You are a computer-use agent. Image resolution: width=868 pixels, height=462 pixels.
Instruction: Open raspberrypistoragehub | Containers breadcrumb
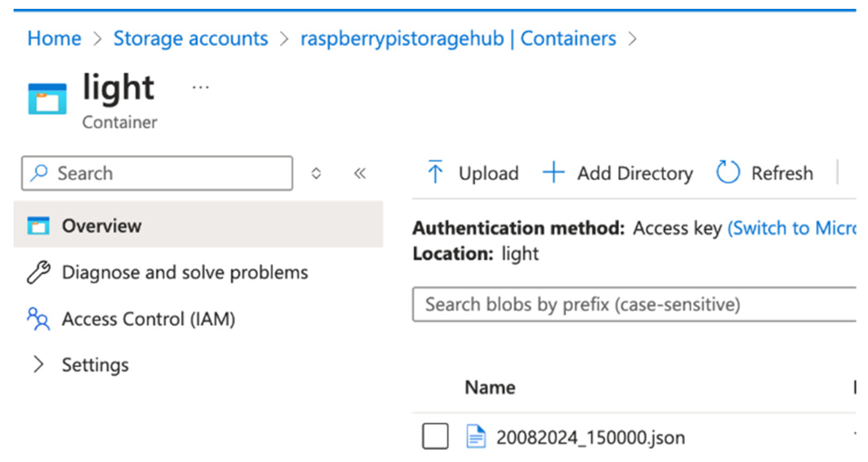point(458,39)
